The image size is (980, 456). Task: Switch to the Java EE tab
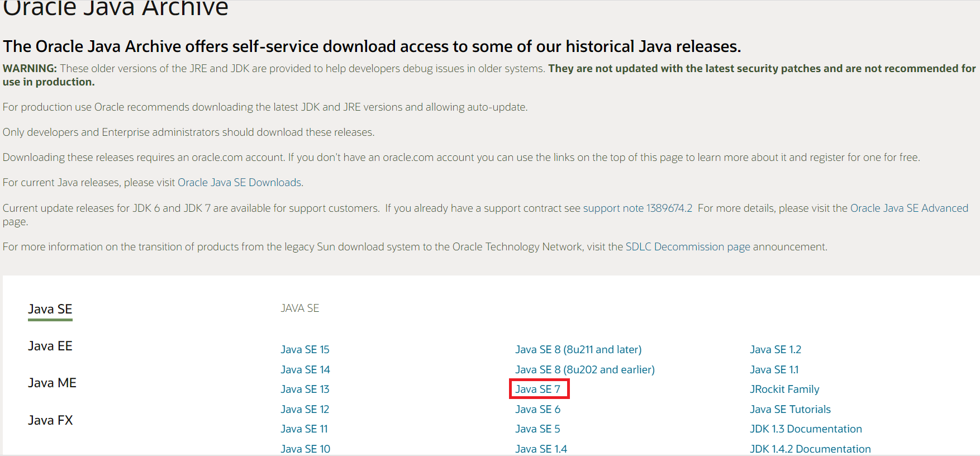[50, 346]
